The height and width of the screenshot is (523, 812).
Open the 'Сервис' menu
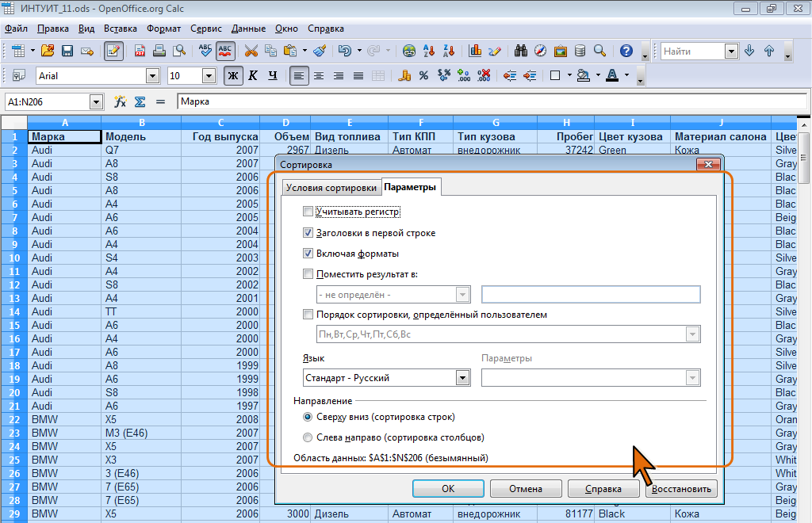tap(206, 29)
